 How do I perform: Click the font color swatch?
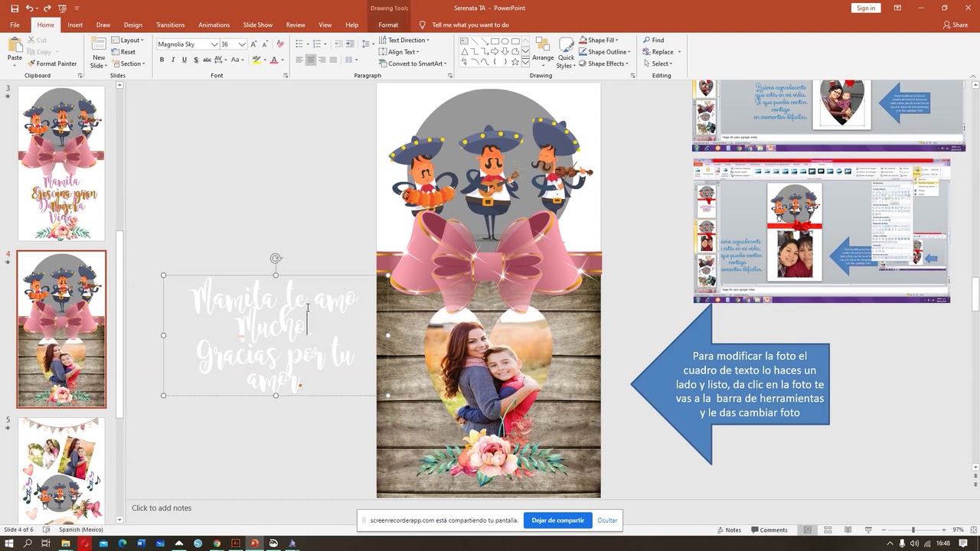click(274, 60)
